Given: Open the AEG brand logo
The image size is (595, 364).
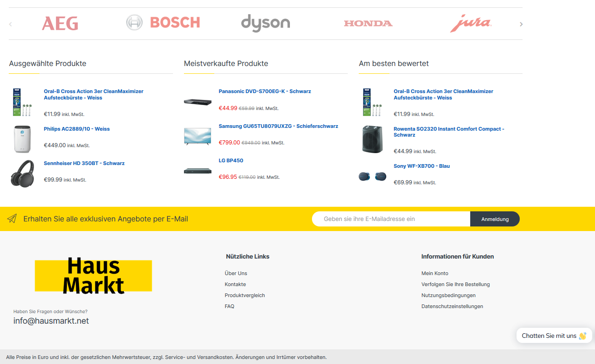Looking at the screenshot, I should tap(60, 23).
